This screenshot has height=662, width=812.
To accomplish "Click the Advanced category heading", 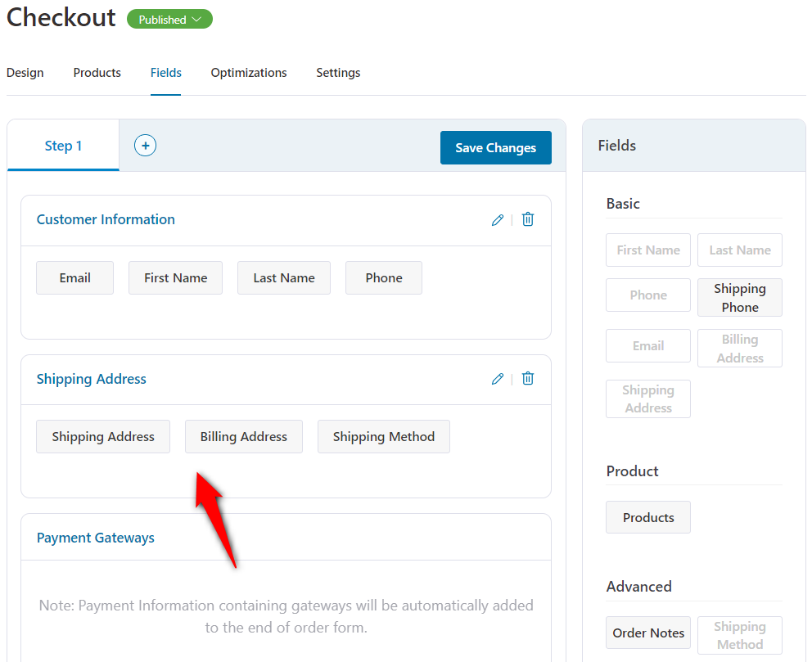I will pos(639,587).
